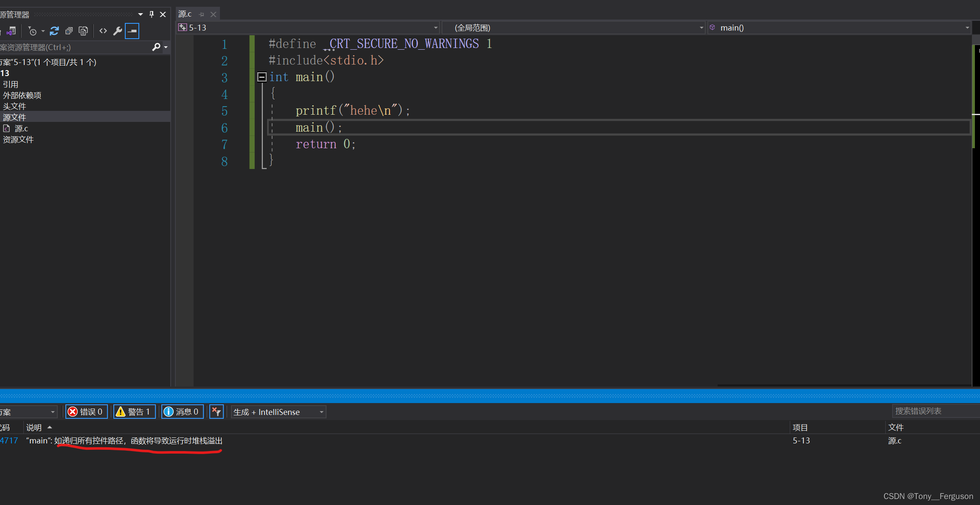Collapse the main function outlining box
980x505 pixels.
[262, 77]
